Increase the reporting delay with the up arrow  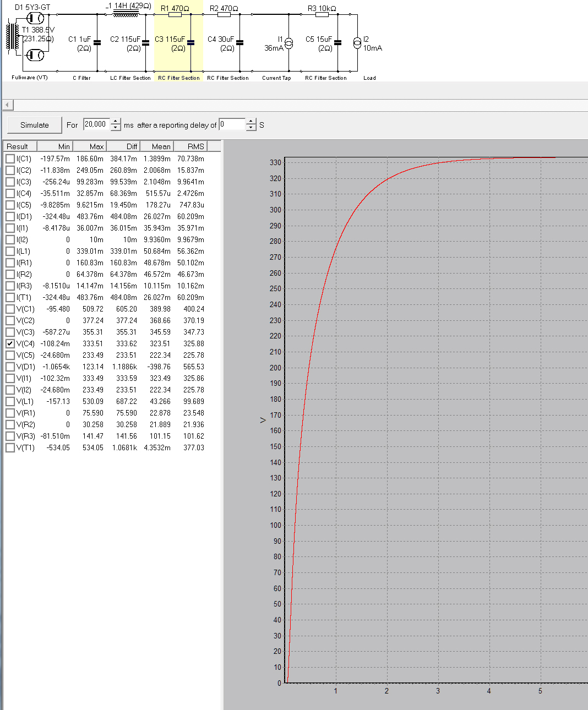(251, 122)
